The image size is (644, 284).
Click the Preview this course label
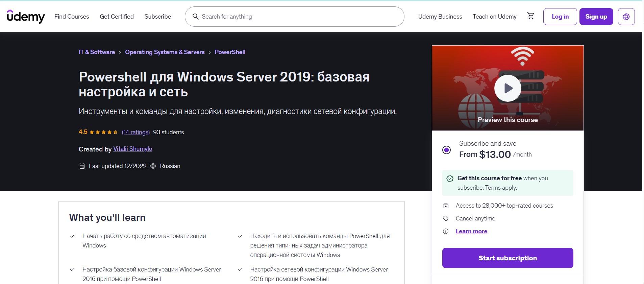[507, 120]
